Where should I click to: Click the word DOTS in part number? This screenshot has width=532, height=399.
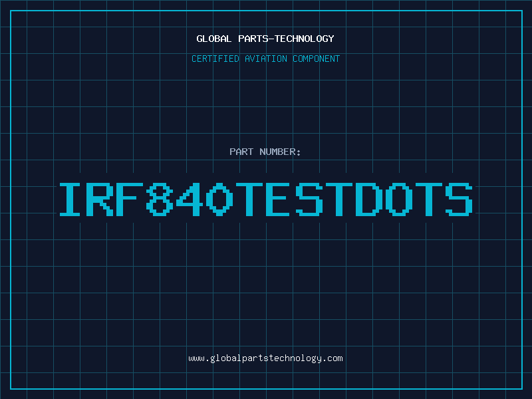coord(414,199)
